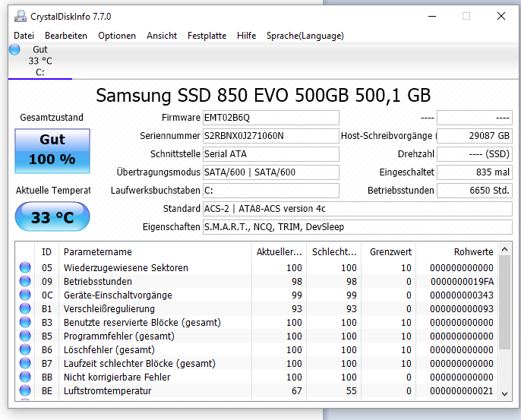This screenshot has height=420, width=521.
Task: Click the Seriennummer field S2RBNX0J271060N
Action: [271, 136]
